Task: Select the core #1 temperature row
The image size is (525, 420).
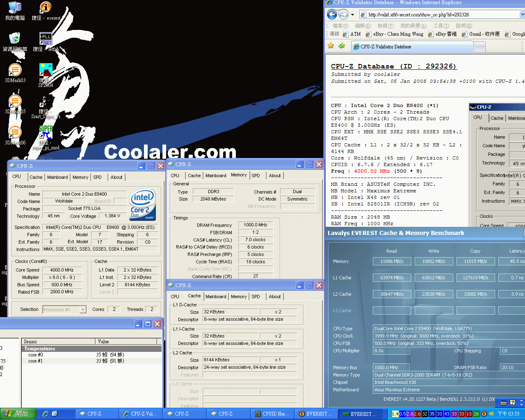Action: [x=92, y=361]
